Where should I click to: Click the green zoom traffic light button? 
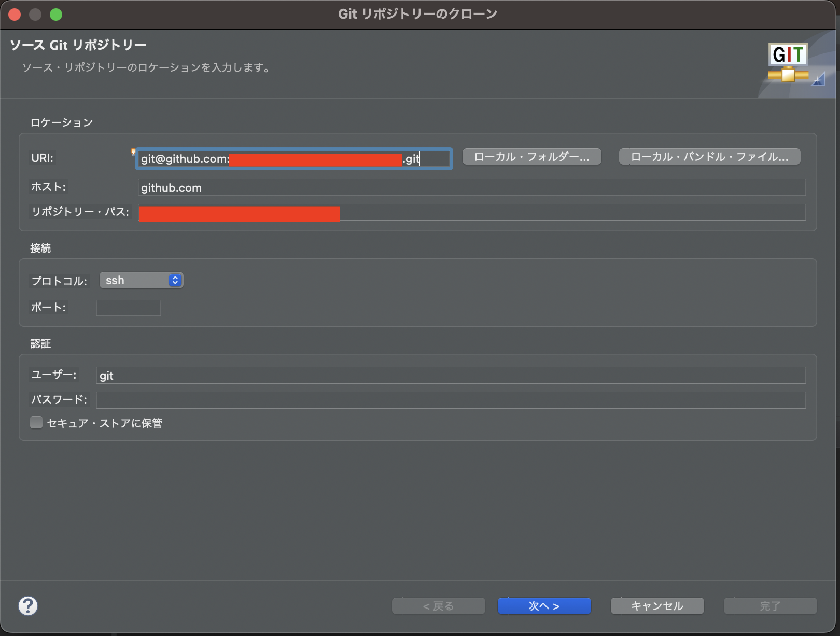(x=56, y=14)
